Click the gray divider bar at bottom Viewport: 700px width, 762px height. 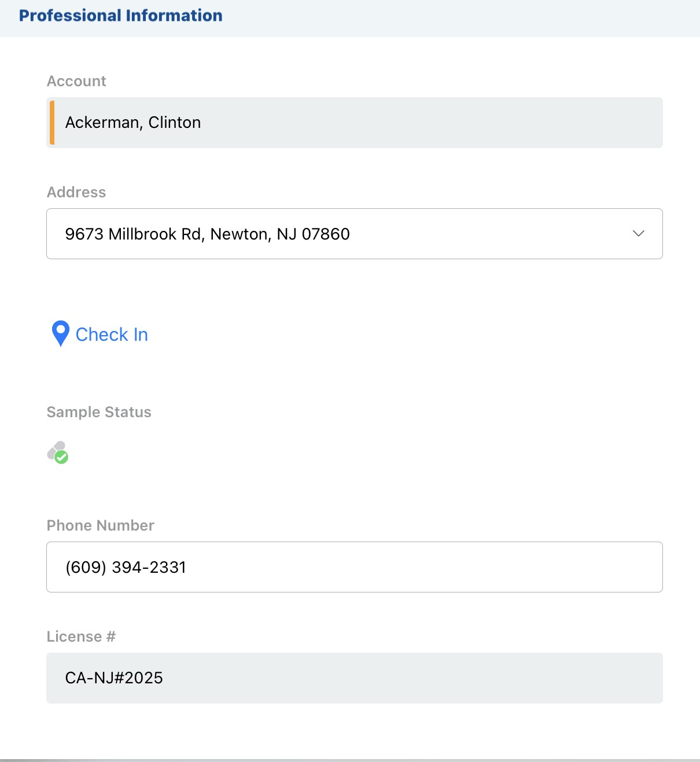click(350, 760)
